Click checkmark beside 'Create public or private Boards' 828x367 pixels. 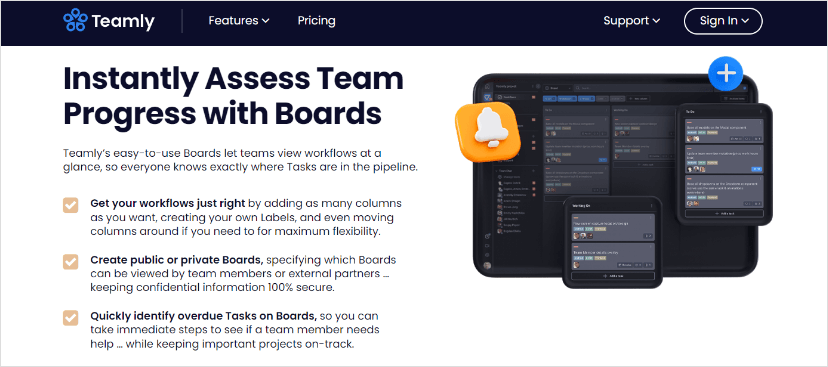pos(71,261)
